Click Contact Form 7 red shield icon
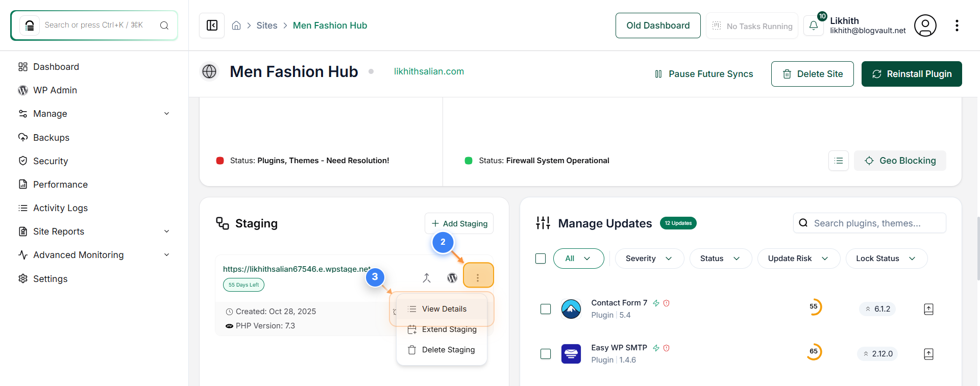The height and width of the screenshot is (386, 980). 666,303
